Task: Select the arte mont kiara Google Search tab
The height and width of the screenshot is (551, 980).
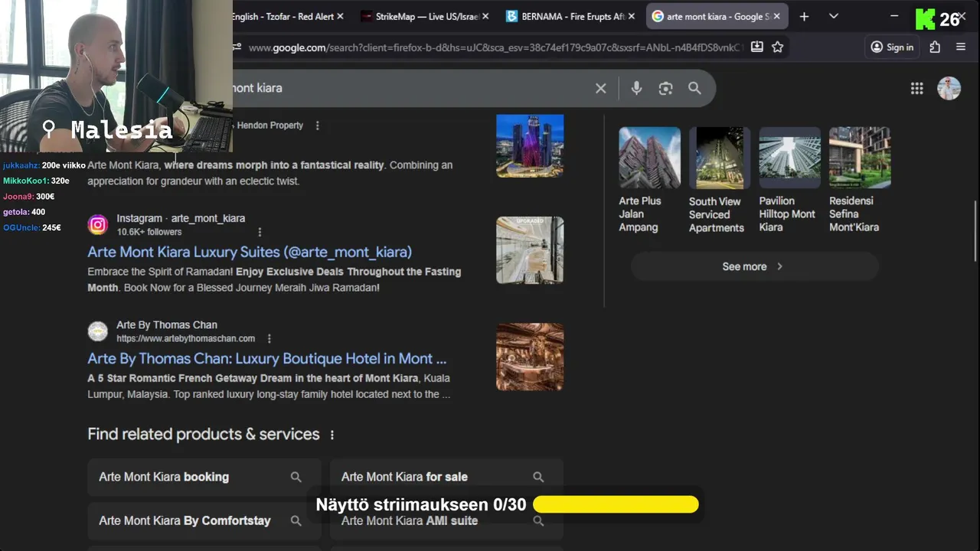Action: (717, 16)
